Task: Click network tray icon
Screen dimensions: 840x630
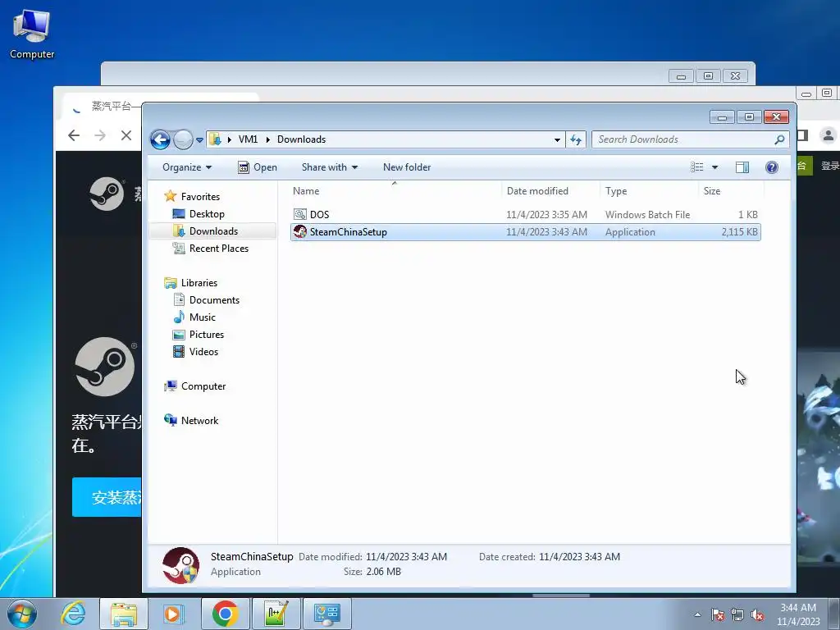Action: coord(737,614)
